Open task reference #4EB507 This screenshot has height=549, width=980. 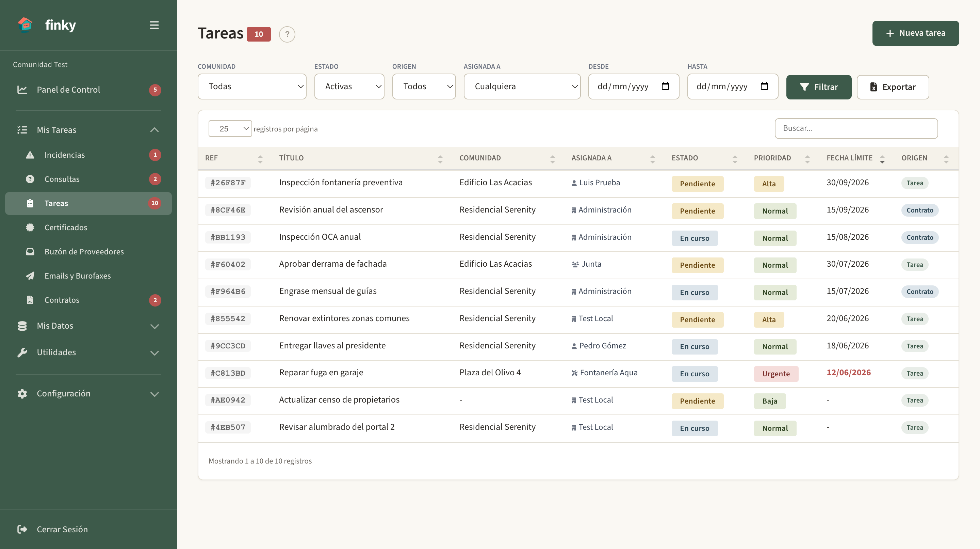click(228, 427)
